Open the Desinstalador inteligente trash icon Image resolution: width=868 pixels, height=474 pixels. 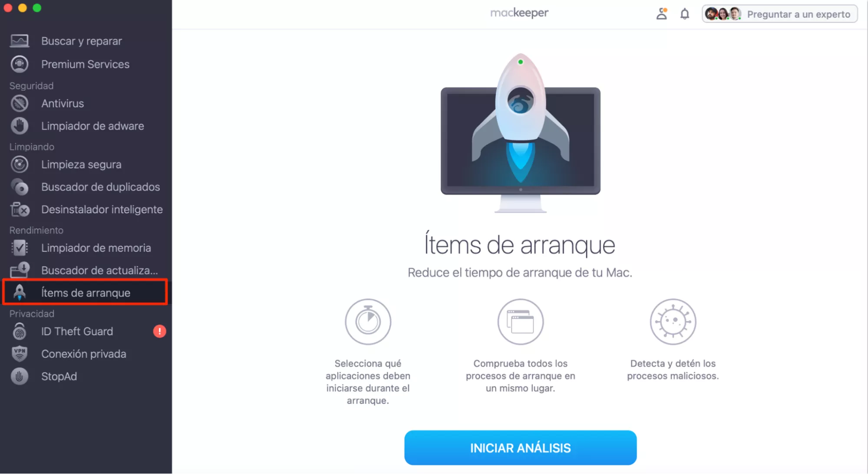20,210
